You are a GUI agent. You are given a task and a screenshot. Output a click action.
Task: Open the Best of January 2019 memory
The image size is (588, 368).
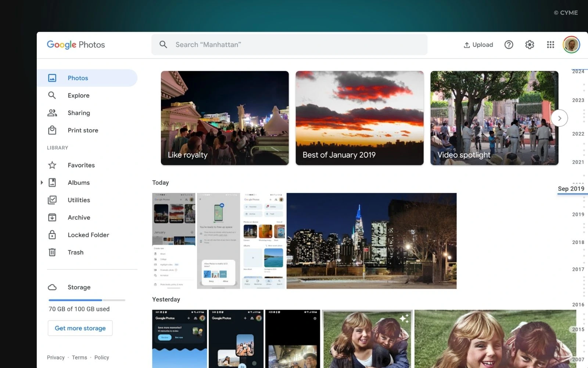pyautogui.click(x=359, y=118)
